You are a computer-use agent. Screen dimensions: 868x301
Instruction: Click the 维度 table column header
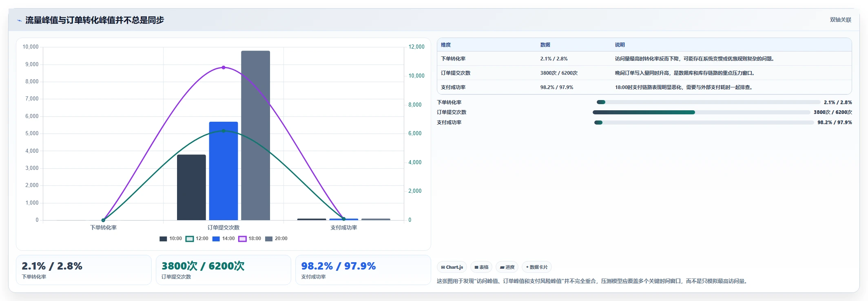click(446, 45)
